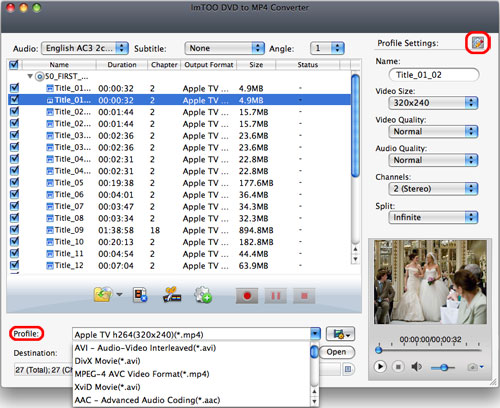
Task: Select MPEG-4 AVC Video Format profile
Action: 142,374
